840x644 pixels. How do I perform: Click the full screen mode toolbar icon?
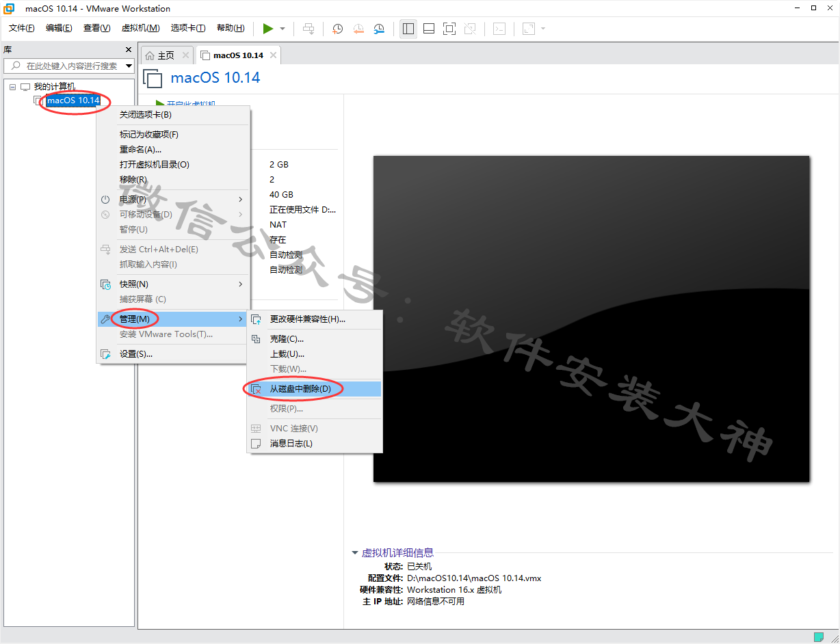click(449, 29)
